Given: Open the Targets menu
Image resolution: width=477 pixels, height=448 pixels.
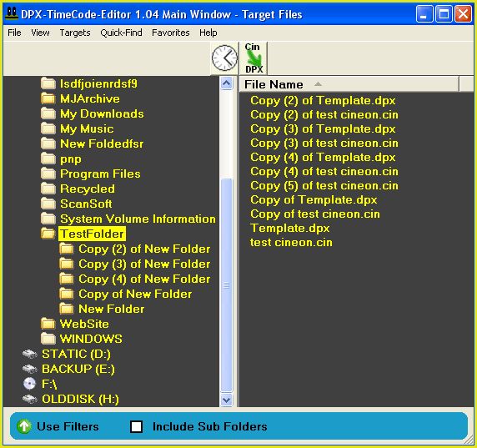Looking at the screenshot, I should coord(75,33).
